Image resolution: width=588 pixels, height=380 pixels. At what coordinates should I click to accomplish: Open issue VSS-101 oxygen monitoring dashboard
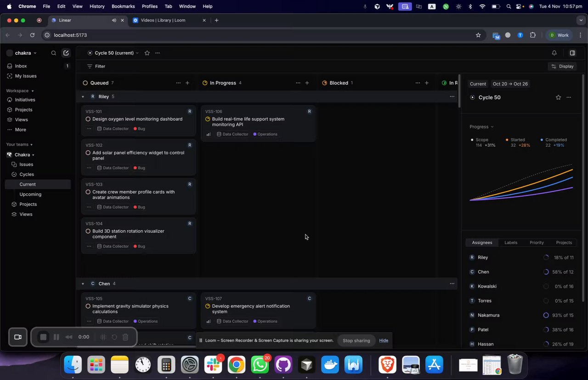(x=138, y=121)
